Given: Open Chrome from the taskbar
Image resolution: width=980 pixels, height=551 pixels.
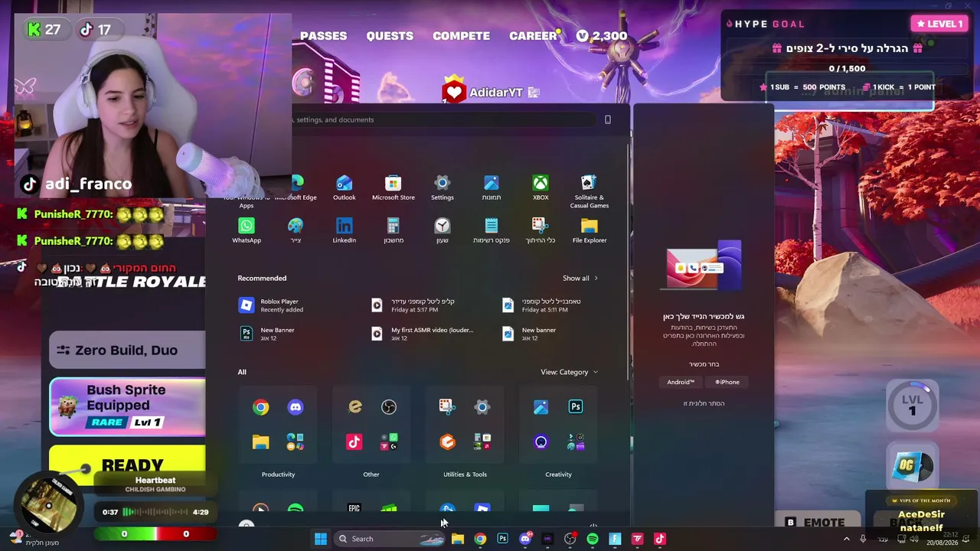Looking at the screenshot, I should (x=480, y=539).
